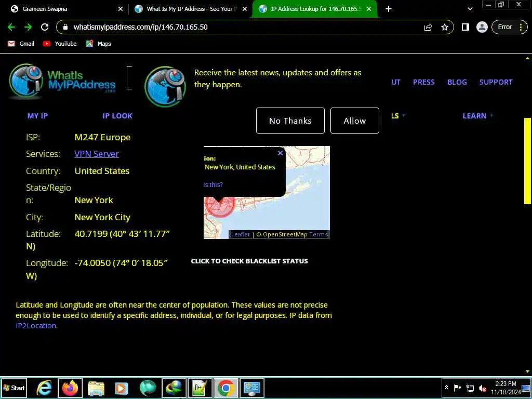
Task: Open the Leaflet attribution link
Action: pyautogui.click(x=240, y=234)
